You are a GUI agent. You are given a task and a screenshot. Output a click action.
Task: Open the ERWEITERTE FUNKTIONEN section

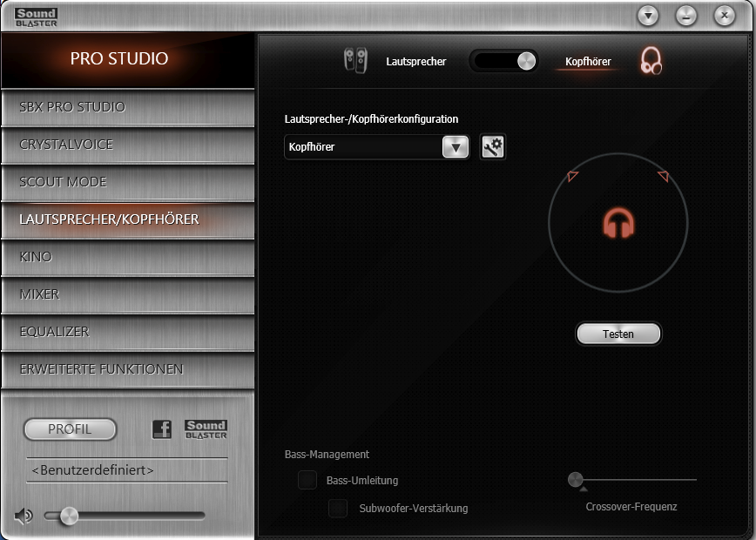tap(128, 369)
